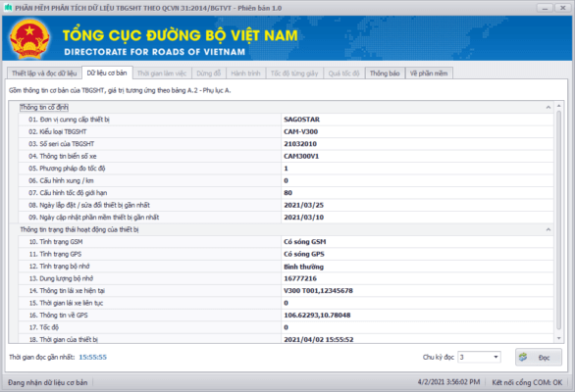Select row 06 Cấu hình xung / km

(x=287, y=180)
